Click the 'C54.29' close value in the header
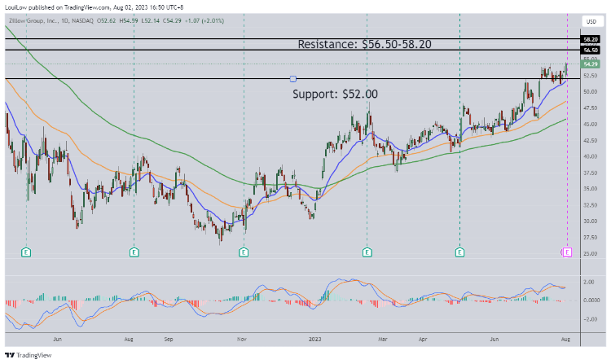 (x=172, y=20)
